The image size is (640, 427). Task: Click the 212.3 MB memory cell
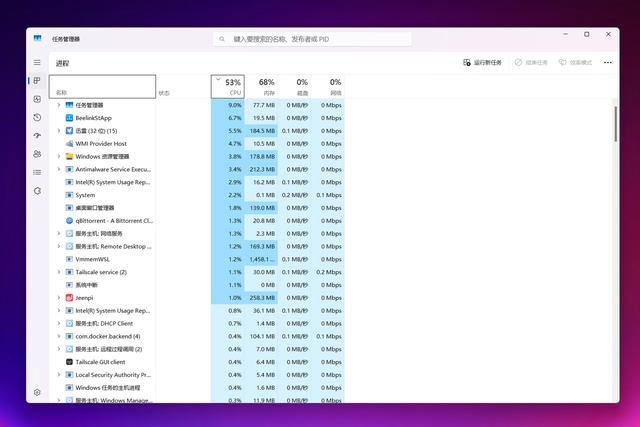click(x=261, y=169)
